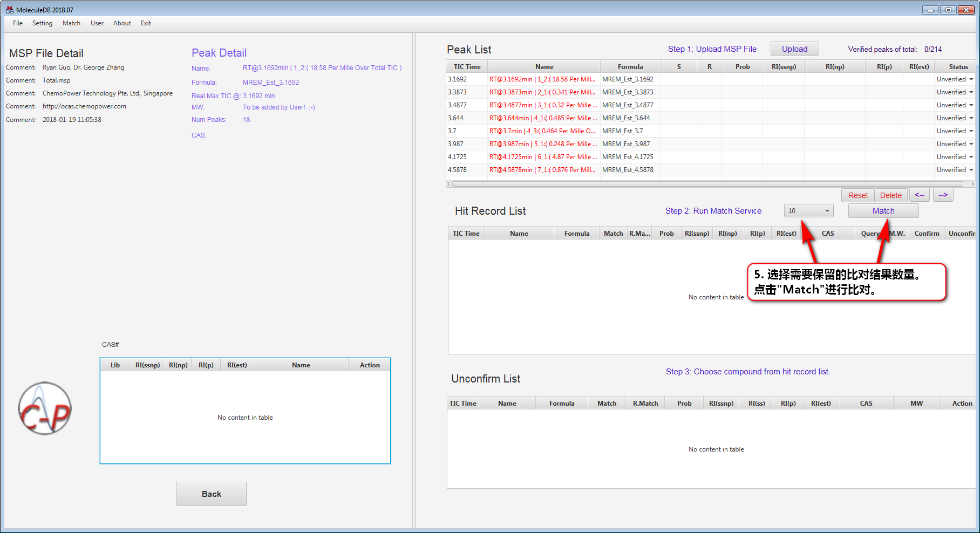Open the Setting menu
980x533 pixels.
click(x=42, y=23)
